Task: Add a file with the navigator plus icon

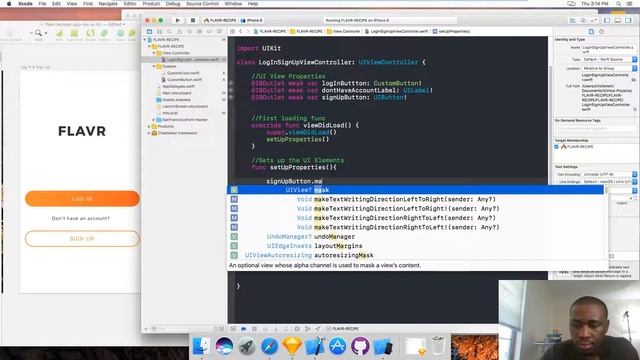Action: [x=146, y=329]
